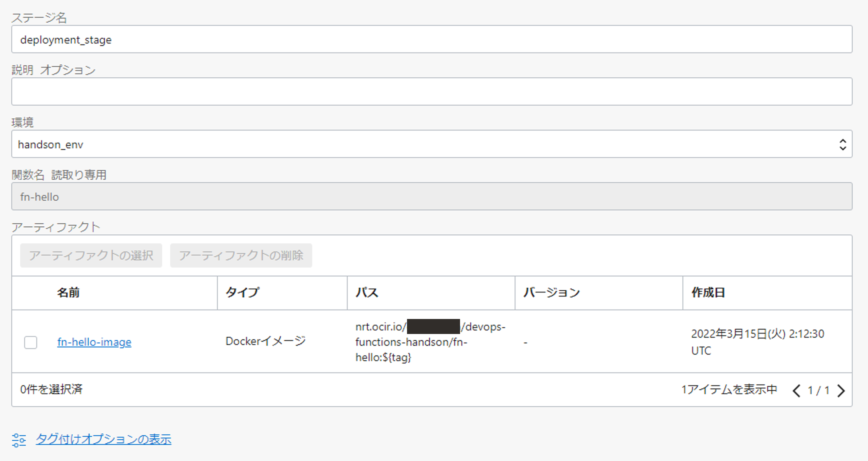Click the ステージ名 field with deployment_stage
This screenshot has height=461, width=868.
coord(431,39)
